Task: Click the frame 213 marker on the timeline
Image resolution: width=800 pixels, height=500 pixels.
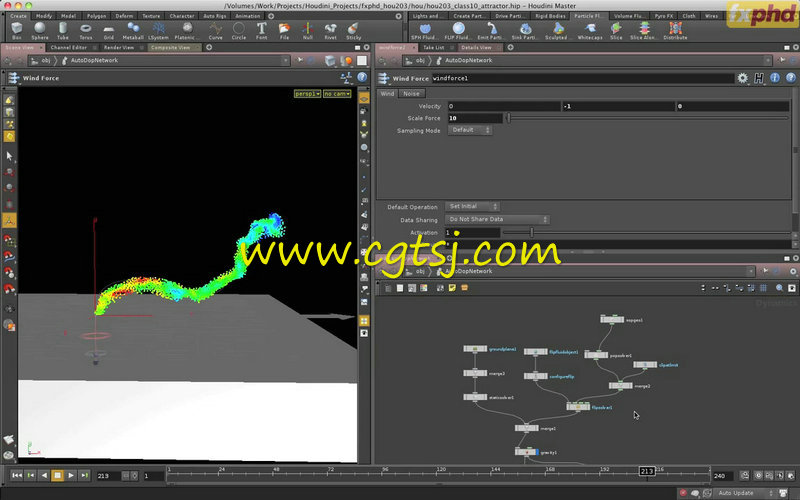Action: point(647,471)
